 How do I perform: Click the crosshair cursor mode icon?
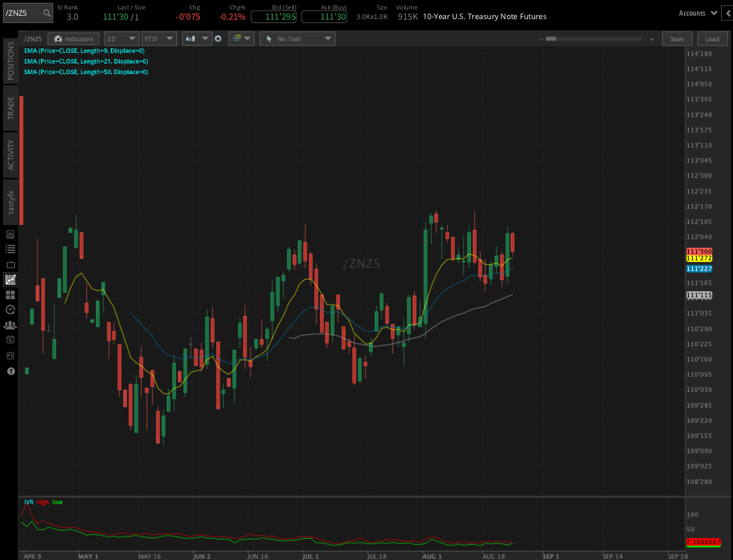(x=237, y=39)
